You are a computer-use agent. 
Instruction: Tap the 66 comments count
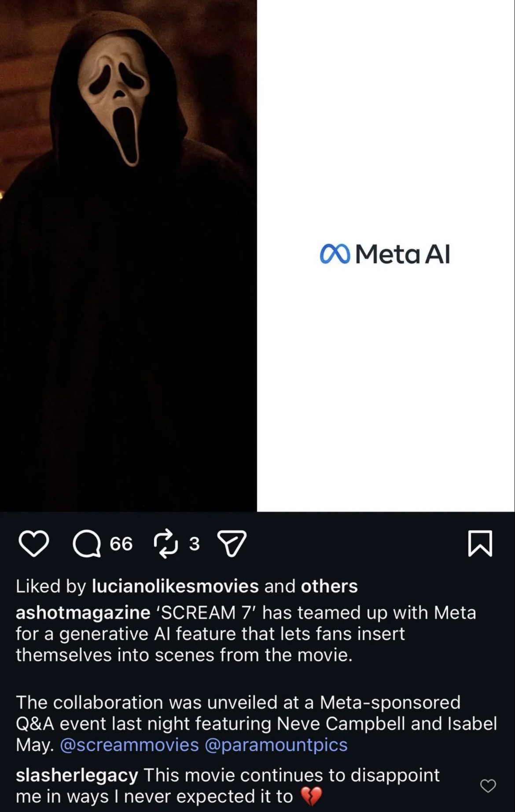click(x=121, y=544)
